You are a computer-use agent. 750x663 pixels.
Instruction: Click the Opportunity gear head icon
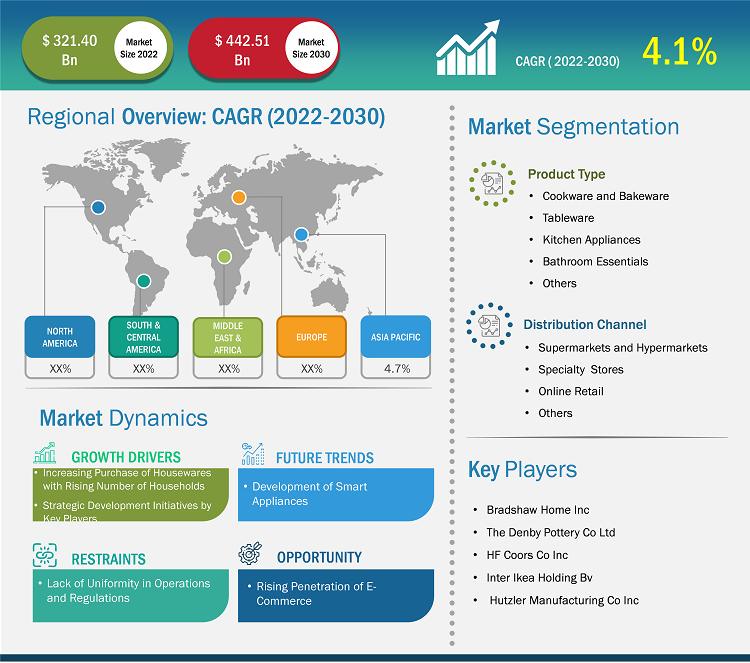point(250,554)
